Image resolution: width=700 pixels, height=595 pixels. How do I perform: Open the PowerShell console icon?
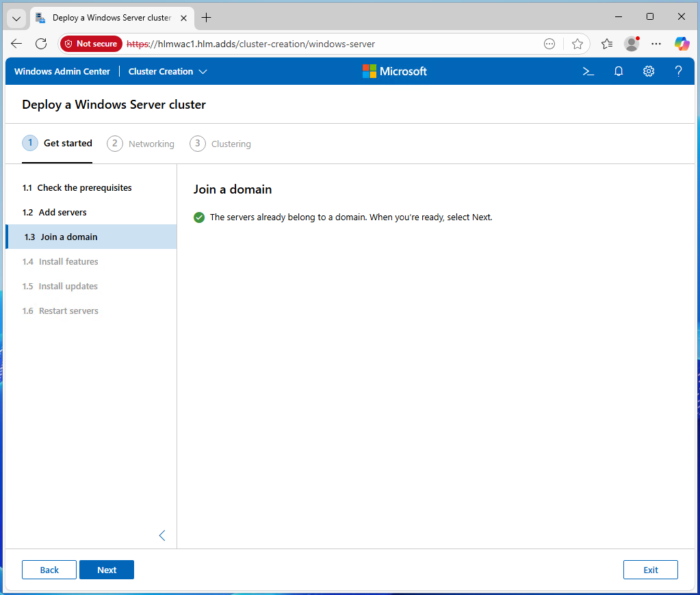pos(588,71)
